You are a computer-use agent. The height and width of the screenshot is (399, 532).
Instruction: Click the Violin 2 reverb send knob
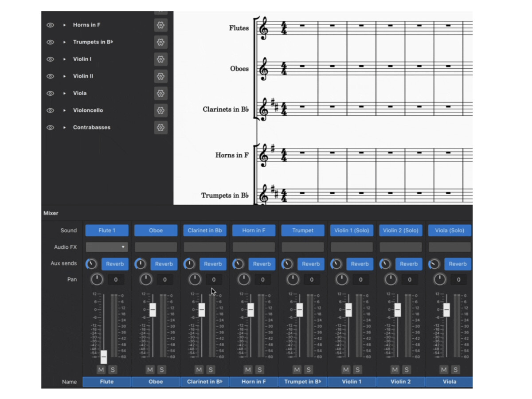(385, 264)
